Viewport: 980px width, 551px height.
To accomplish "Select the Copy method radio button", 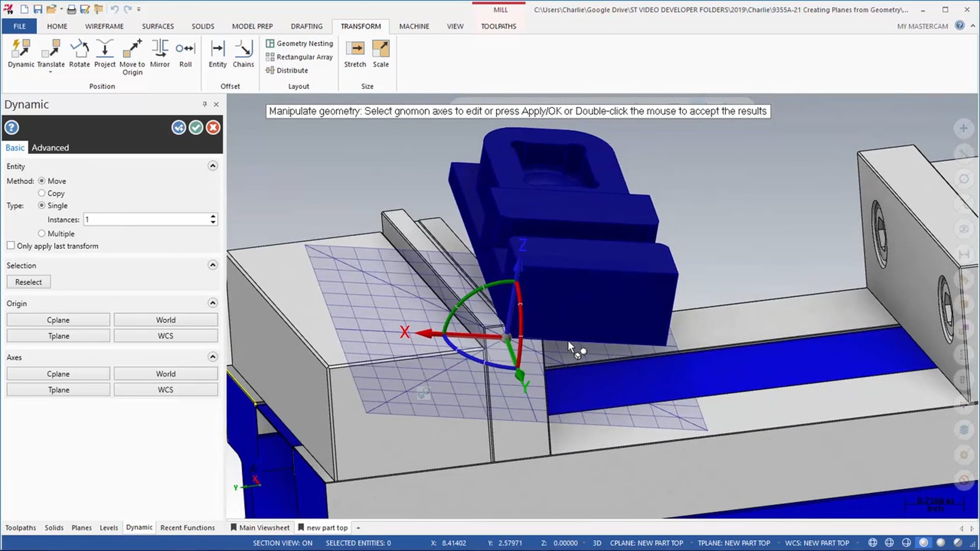I will [41, 193].
